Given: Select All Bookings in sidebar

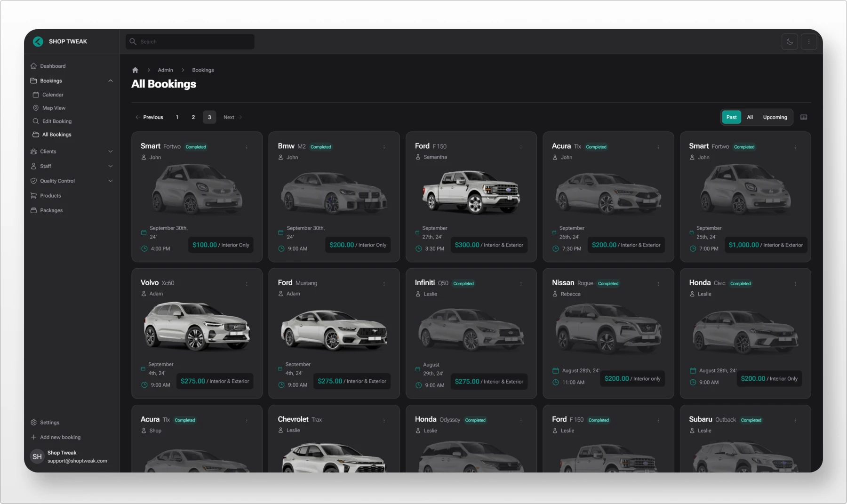Looking at the screenshot, I should [57, 135].
